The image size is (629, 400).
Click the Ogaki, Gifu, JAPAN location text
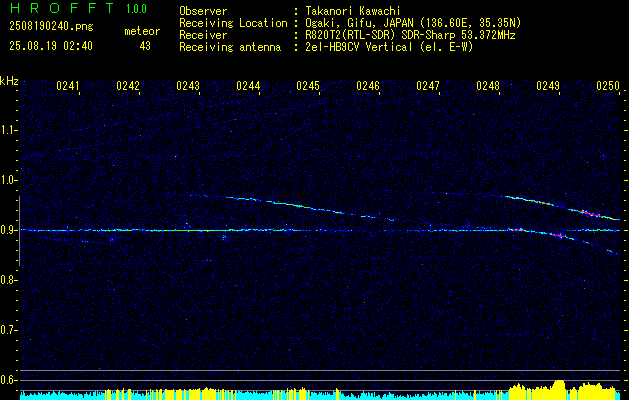413,23
